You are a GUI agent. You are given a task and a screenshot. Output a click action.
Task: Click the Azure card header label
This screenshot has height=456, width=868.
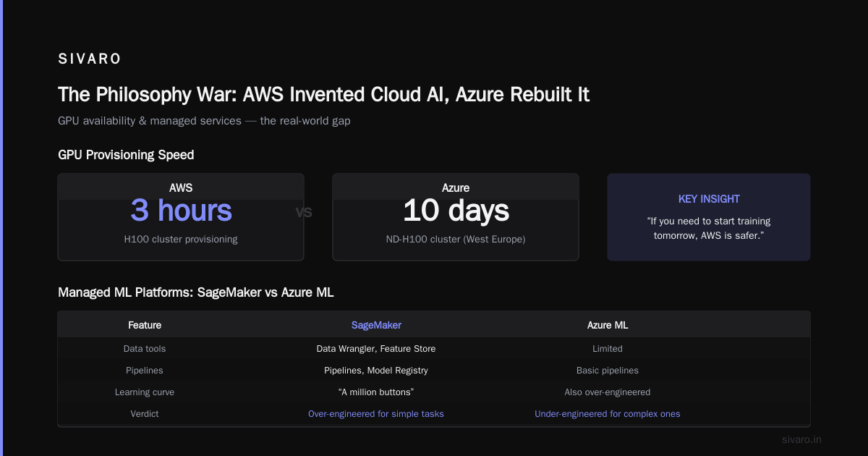(456, 187)
